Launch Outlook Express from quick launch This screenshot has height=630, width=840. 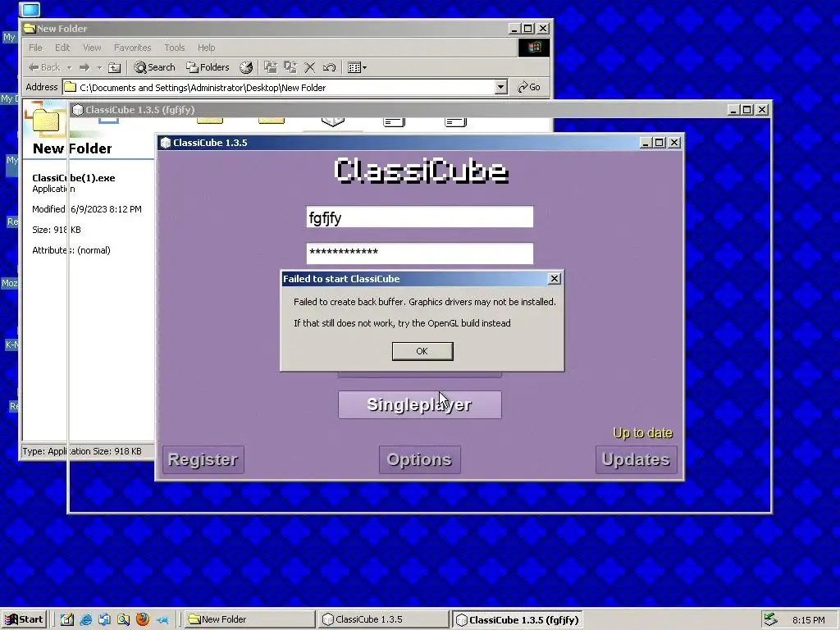click(104, 620)
